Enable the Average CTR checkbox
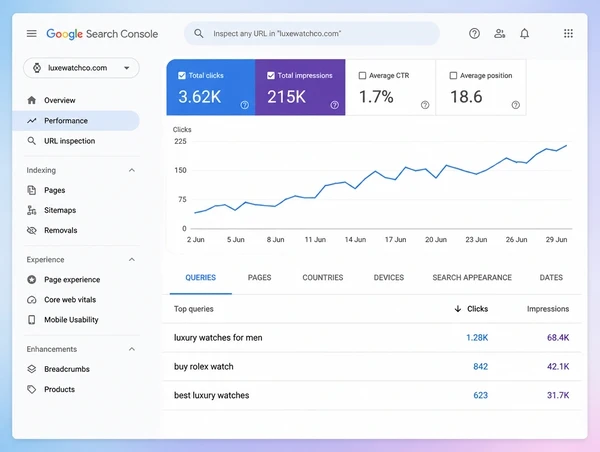Screen dimensions: 600x452 click(x=362, y=76)
